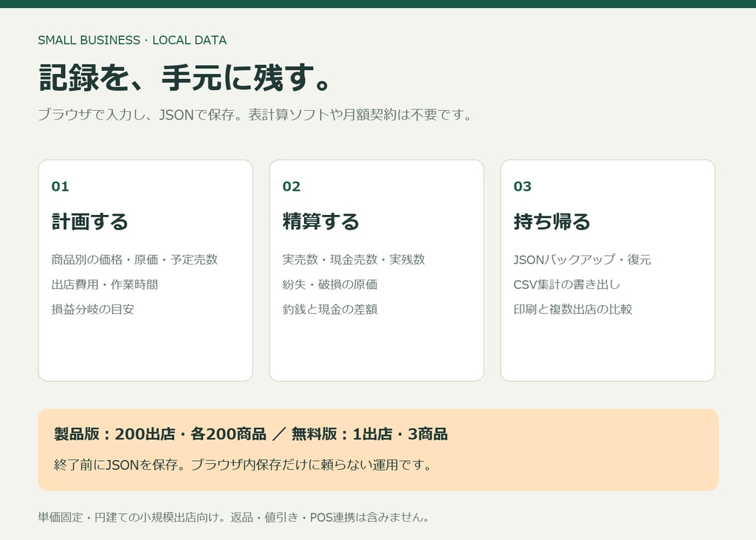Screen dimensions: 756x540
Task: Click the line '出店費用・作業時間'
Action: 105,284
